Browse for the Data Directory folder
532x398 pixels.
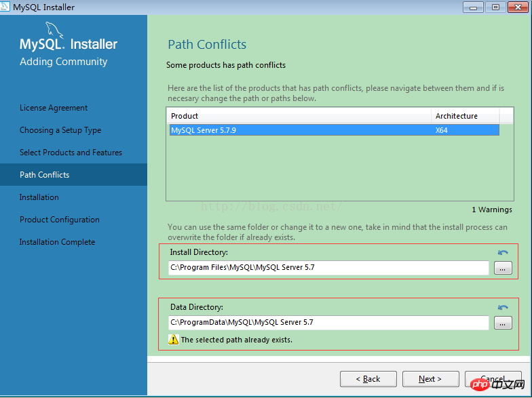pos(503,323)
